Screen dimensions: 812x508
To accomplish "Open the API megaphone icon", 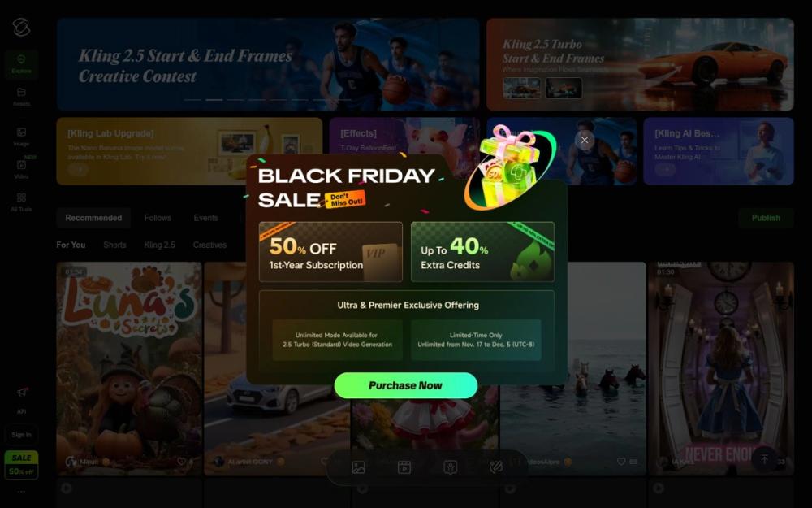I will point(21,392).
